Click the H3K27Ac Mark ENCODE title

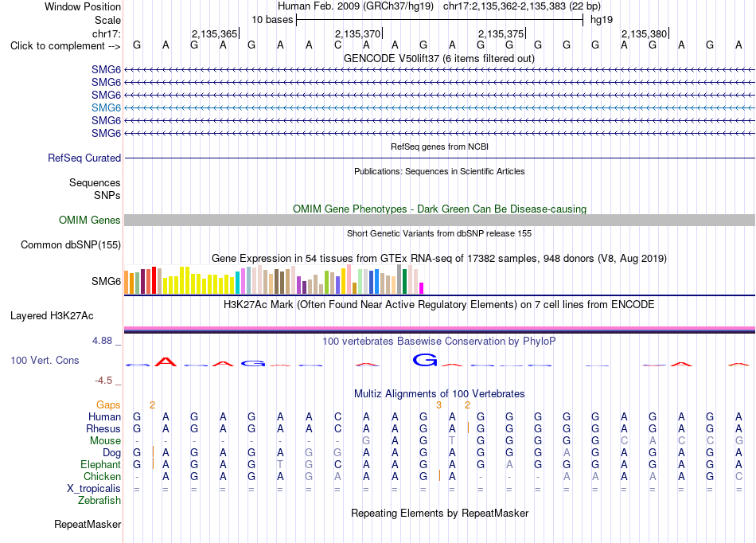click(439, 305)
